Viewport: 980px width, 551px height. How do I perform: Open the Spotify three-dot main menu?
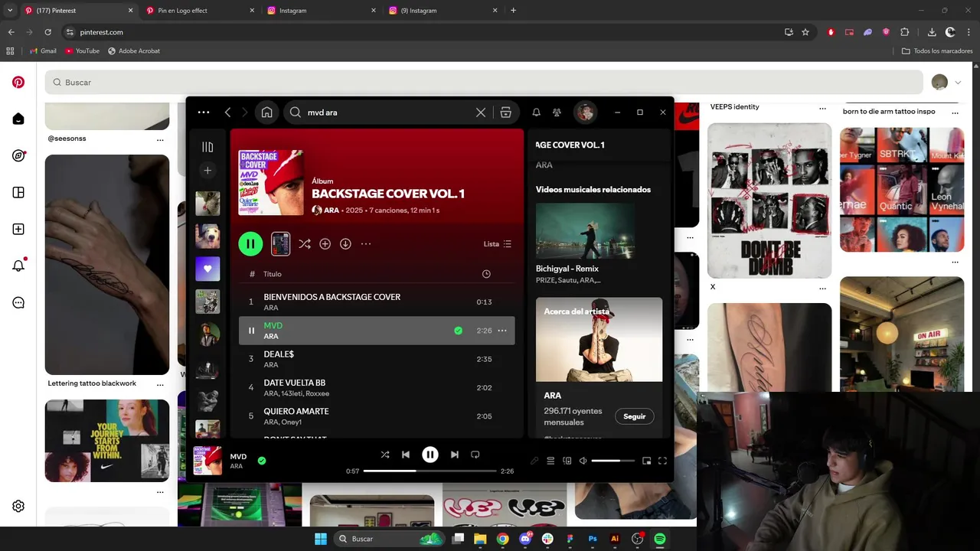pyautogui.click(x=204, y=112)
